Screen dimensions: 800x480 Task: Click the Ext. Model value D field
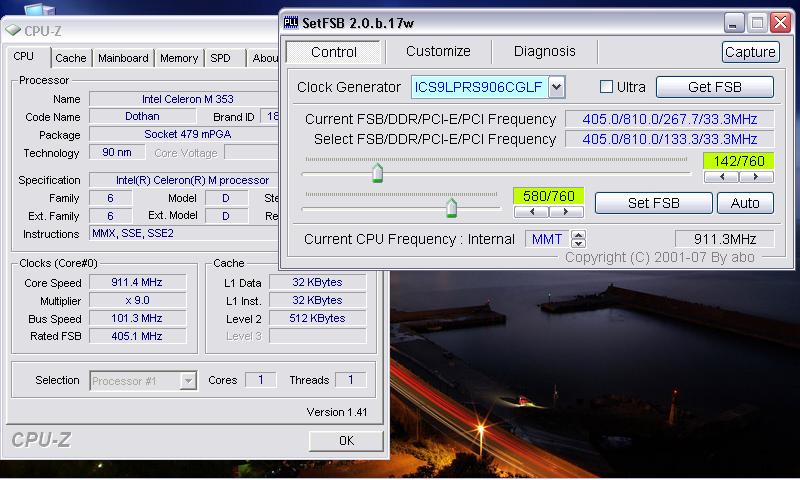226,216
